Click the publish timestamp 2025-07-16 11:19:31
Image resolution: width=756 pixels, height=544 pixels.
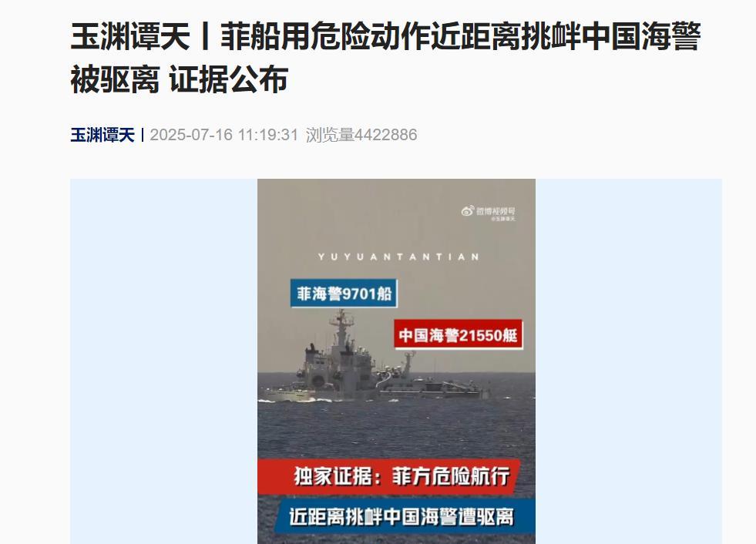pos(223,135)
